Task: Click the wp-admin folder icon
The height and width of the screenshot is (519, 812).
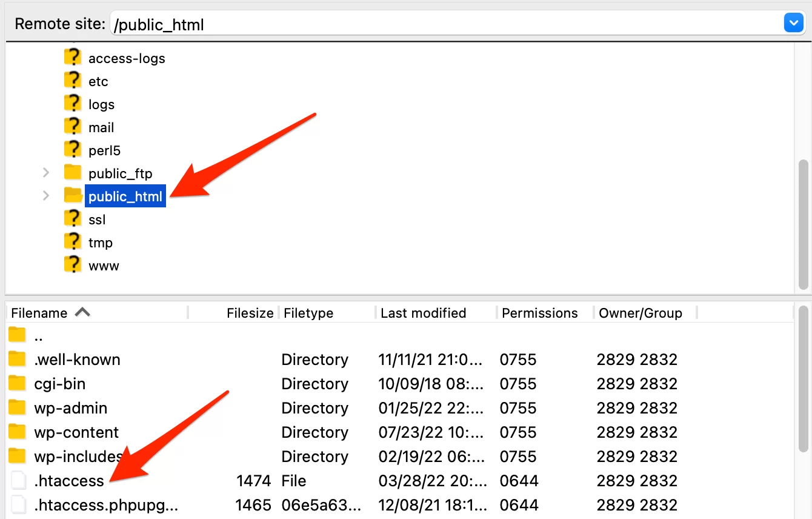Action: (x=18, y=407)
